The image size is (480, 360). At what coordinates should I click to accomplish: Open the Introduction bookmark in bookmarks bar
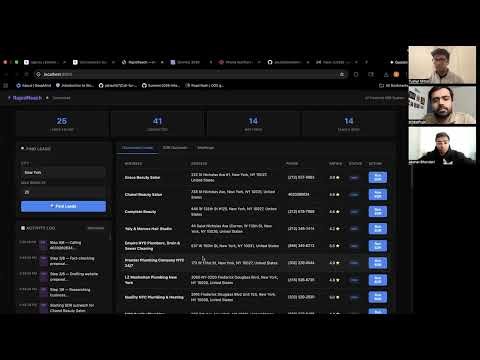(75, 85)
